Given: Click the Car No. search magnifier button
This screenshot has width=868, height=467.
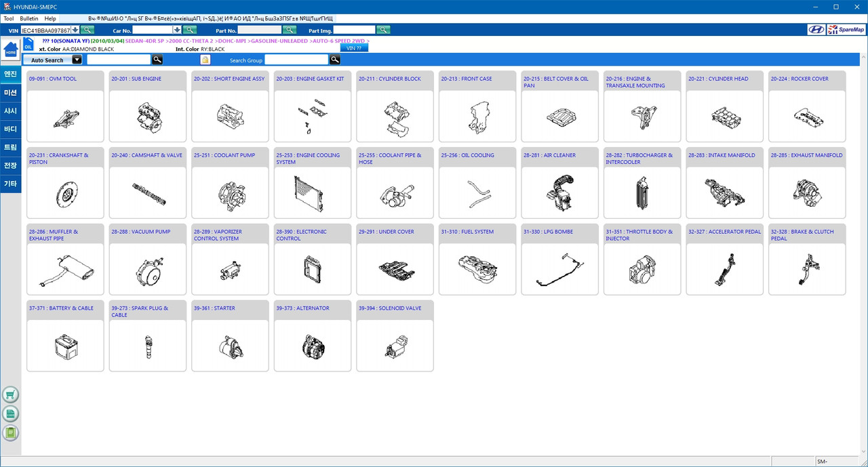Looking at the screenshot, I should coord(190,30).
